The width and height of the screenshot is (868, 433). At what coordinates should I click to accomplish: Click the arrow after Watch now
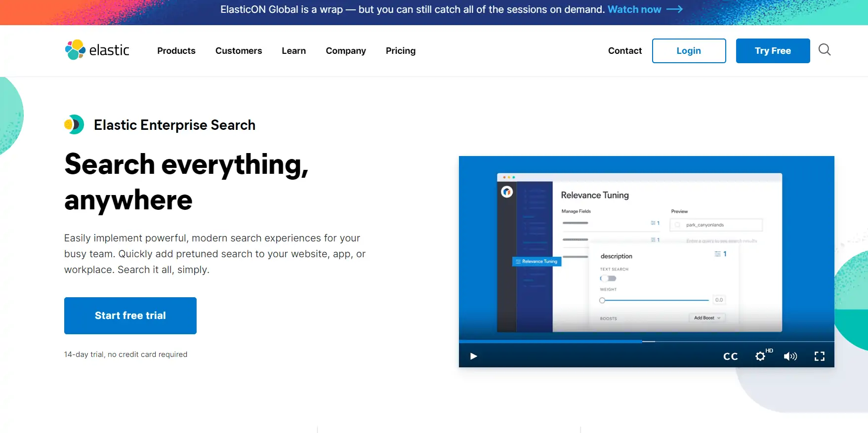[674, 9]
